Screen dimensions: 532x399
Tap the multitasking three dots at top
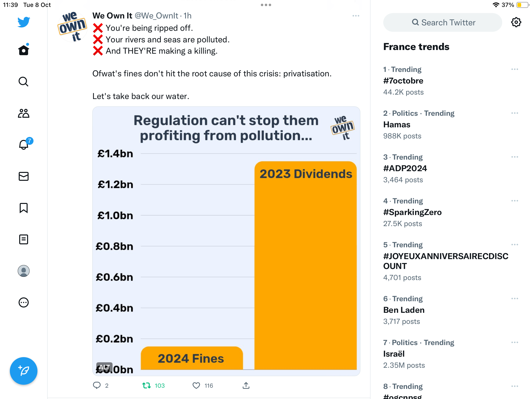(x=266, y=5)
